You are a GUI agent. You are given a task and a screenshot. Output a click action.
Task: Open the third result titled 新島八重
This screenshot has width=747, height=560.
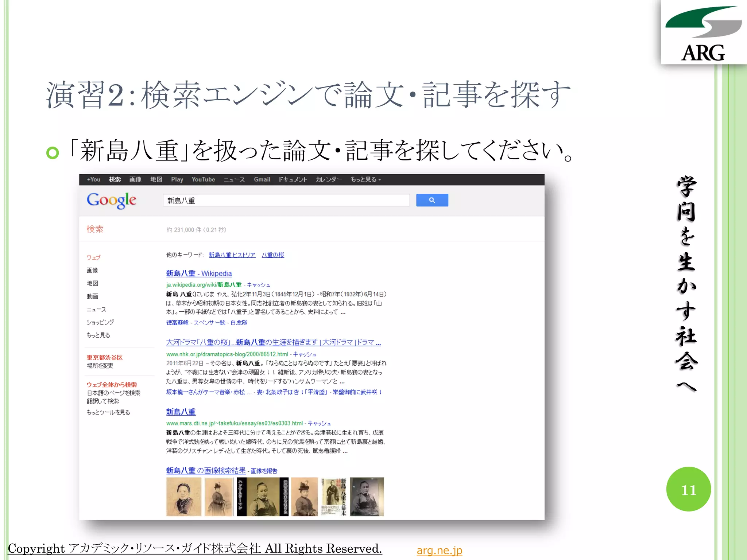(181, 412)
